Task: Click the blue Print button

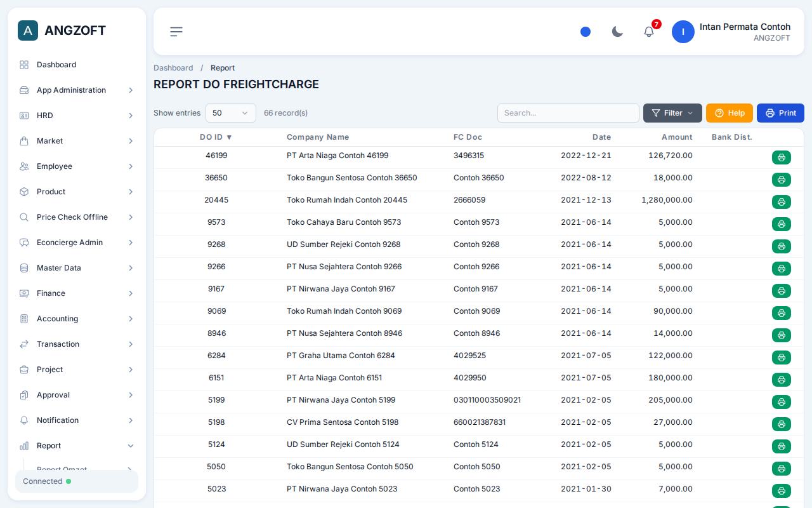Action: pos(780,113)
